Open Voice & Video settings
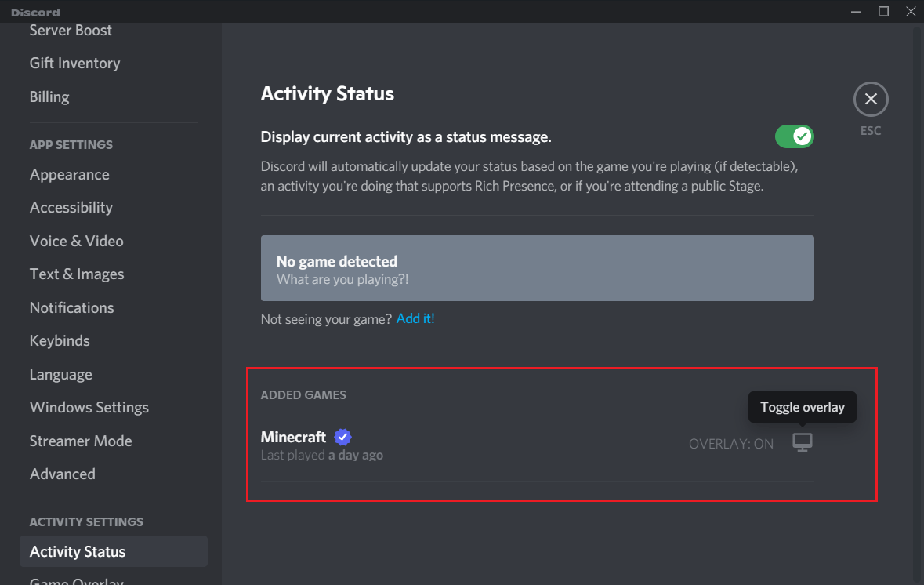 (76, 241)
